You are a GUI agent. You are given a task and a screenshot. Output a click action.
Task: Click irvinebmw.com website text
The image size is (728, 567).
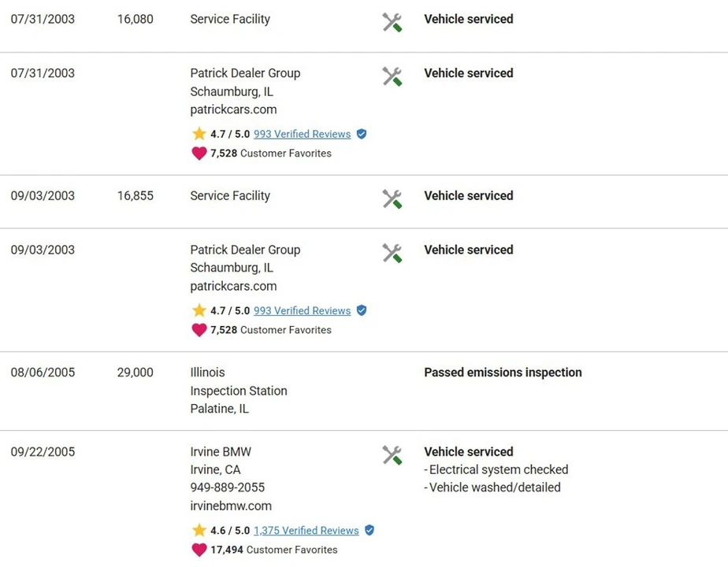[x=231, y=506]
